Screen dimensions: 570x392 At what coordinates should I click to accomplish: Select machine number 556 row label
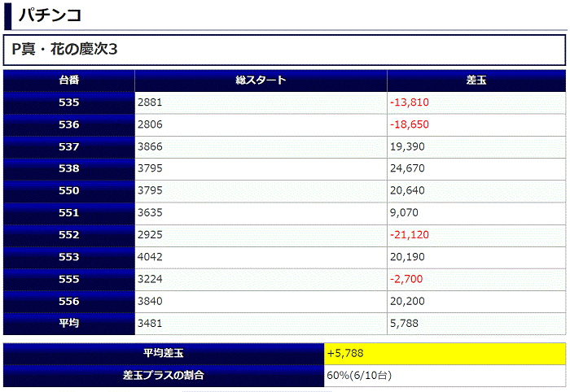point(69,302)
